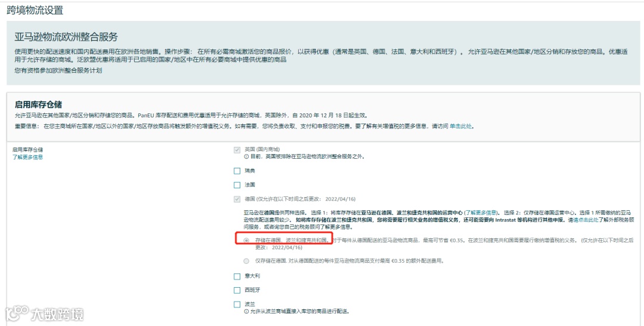Tick the 波兰 checkbox
644x326 pixels.
click(237, 305)
